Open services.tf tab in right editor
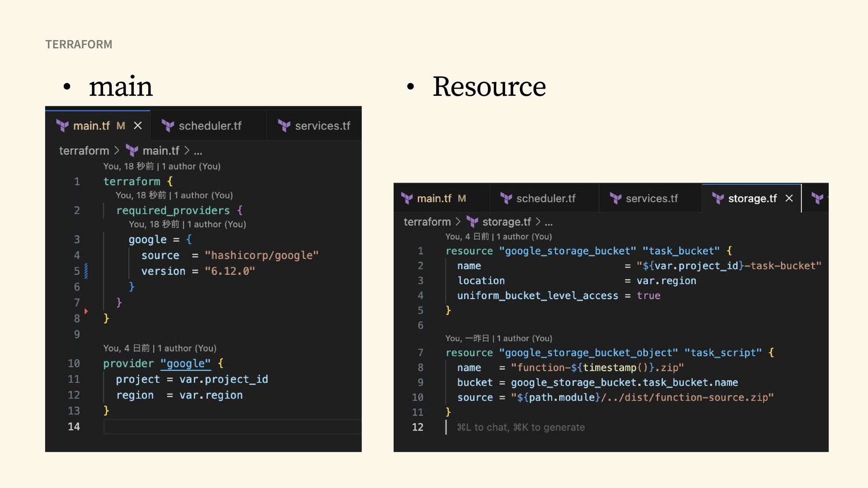This screenshot has width=868, height=488. tap(650, 198)
